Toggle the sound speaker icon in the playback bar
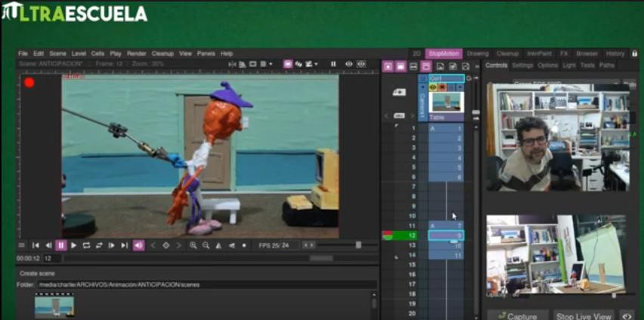Viewport: 644px width, 320px height. 138,245
